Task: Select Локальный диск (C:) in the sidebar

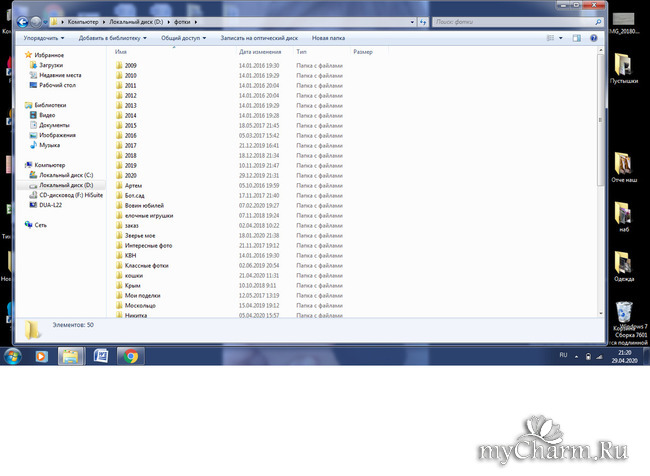Action: click(60, 175)
